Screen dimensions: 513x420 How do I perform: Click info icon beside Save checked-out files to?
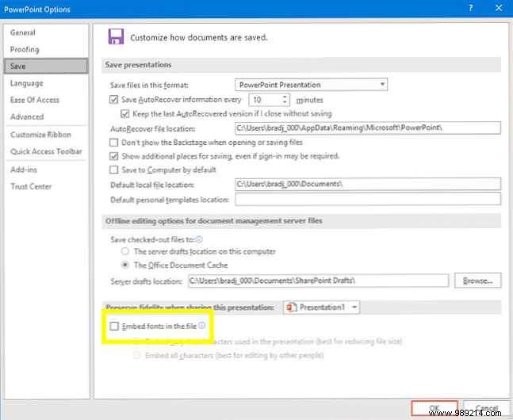(199, 239)
